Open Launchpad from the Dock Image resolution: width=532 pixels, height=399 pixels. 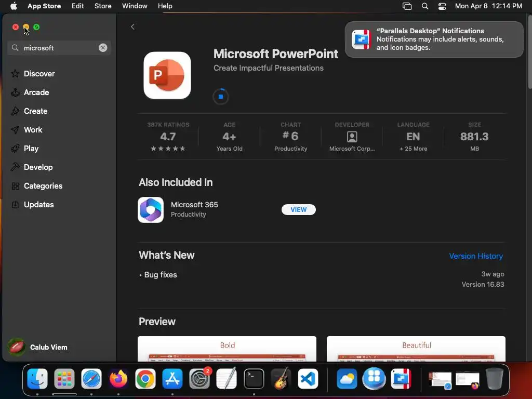coord(64,379)
